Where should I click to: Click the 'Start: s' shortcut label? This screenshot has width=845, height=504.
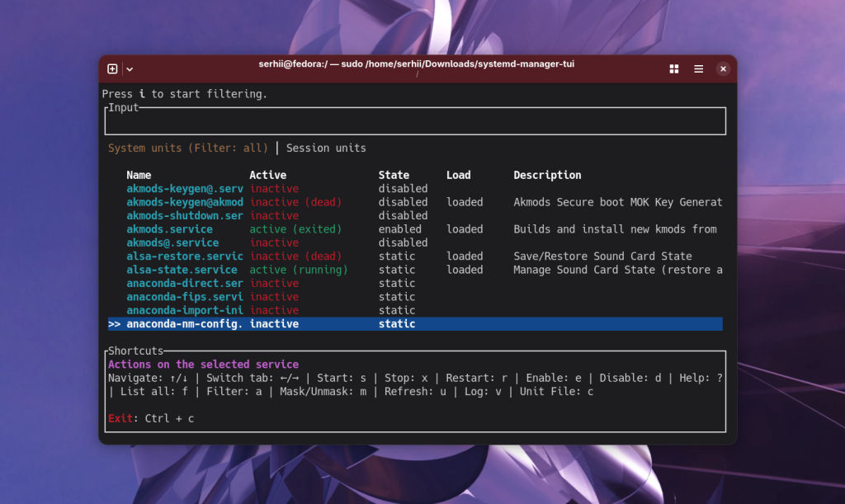pyautogui.click(x=341, y=378)
